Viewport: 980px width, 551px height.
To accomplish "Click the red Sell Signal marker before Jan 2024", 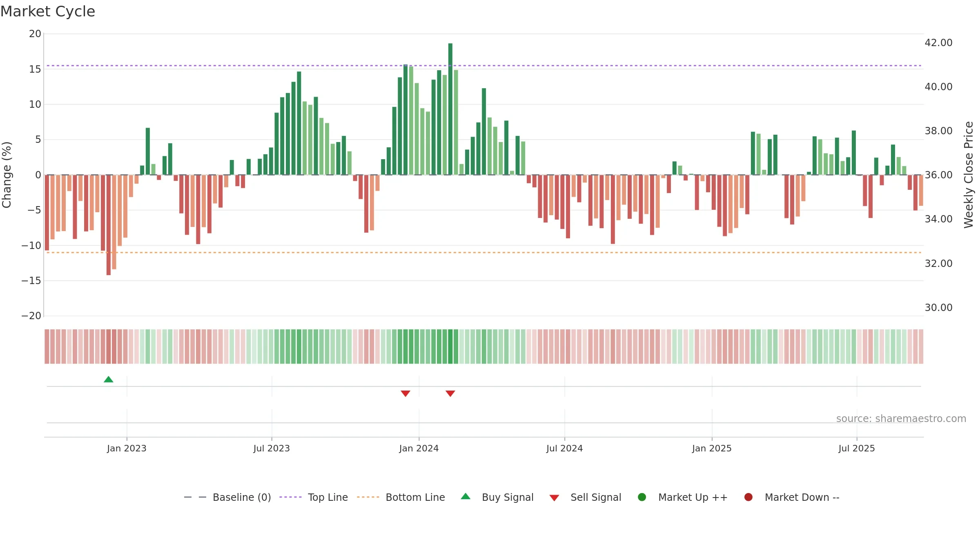I will [x=405, y=393].
